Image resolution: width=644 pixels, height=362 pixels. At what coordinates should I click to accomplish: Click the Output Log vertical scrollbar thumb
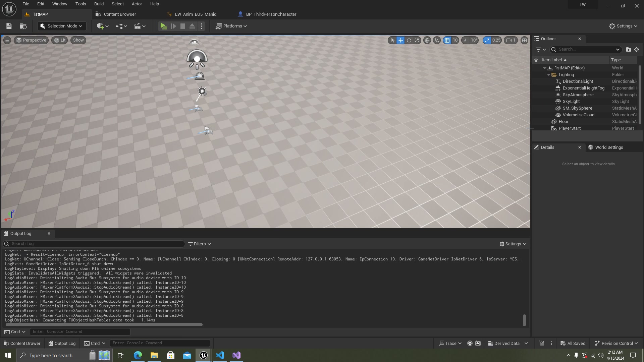click(524, 320)
